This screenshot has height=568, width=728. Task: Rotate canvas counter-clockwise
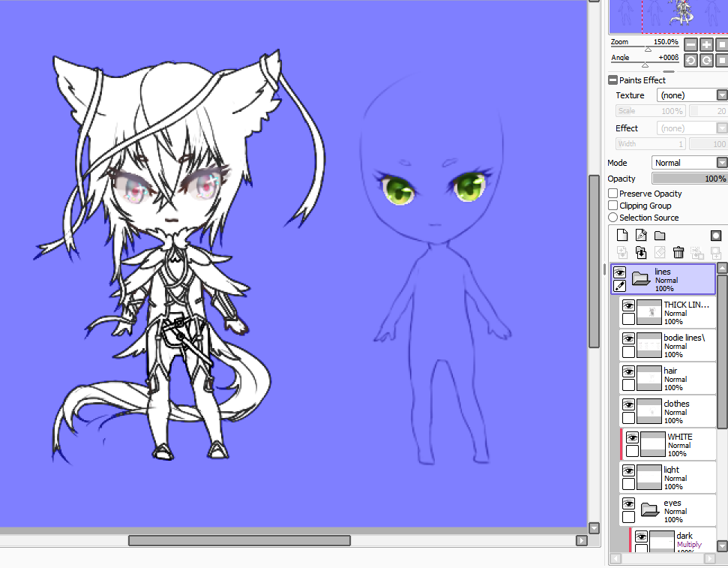pos(691,61)
